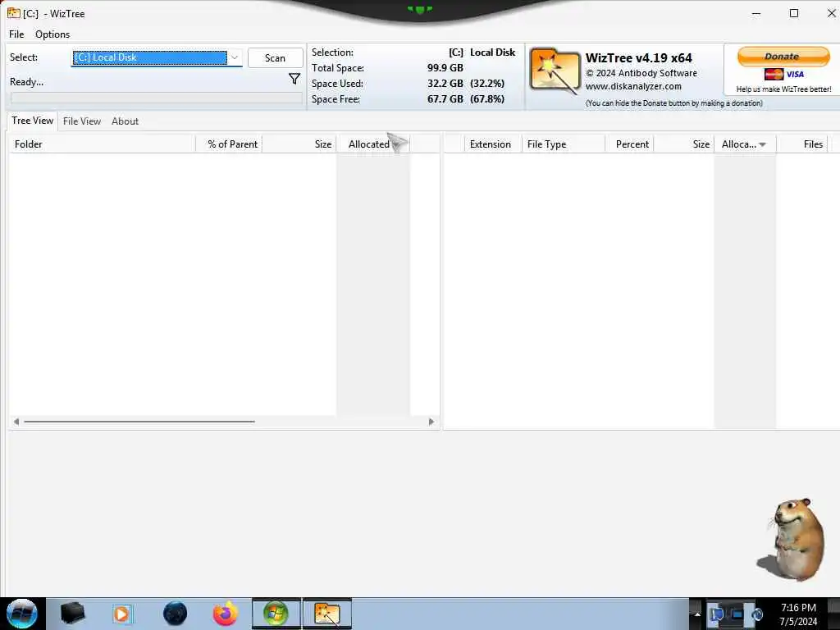This screenshot has width=840, height=630.
Task: Click the Alloca... column sort arrow
Action: tap(762, 144)
